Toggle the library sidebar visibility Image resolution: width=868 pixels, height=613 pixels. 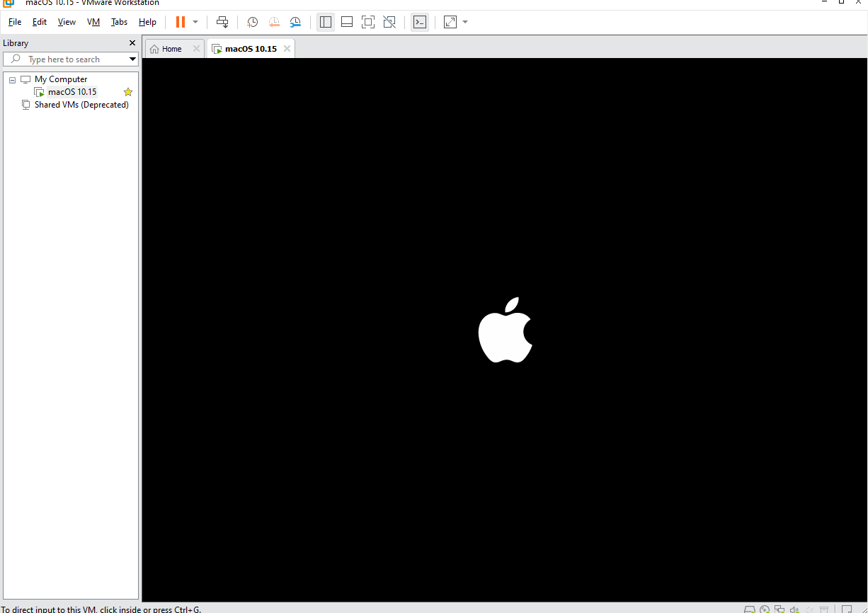[x=326, y=22]
